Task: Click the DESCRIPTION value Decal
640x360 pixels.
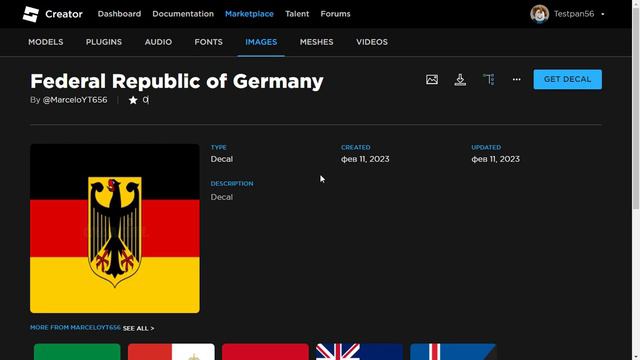Action: 222,197
